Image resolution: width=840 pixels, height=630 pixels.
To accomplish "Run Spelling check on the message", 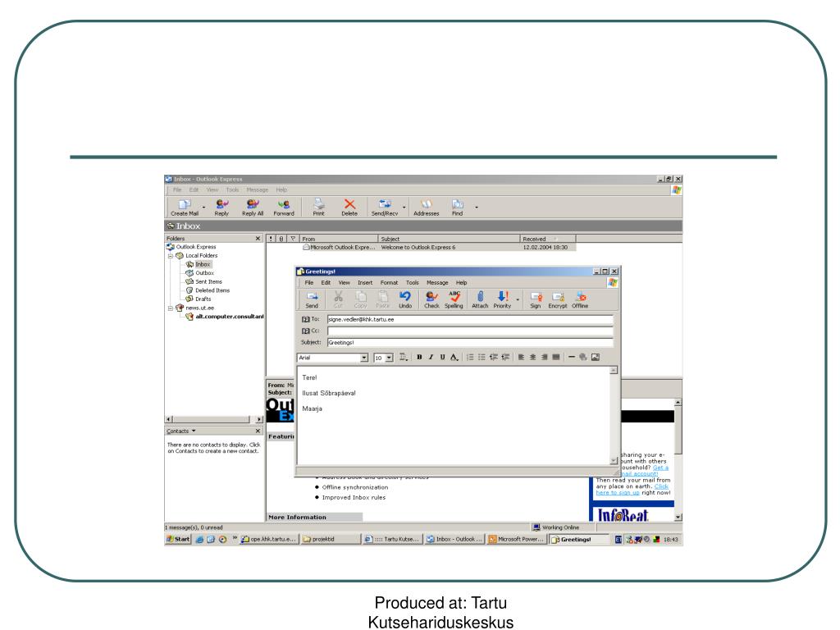I will pyautogui.click(x=454, y=299).
